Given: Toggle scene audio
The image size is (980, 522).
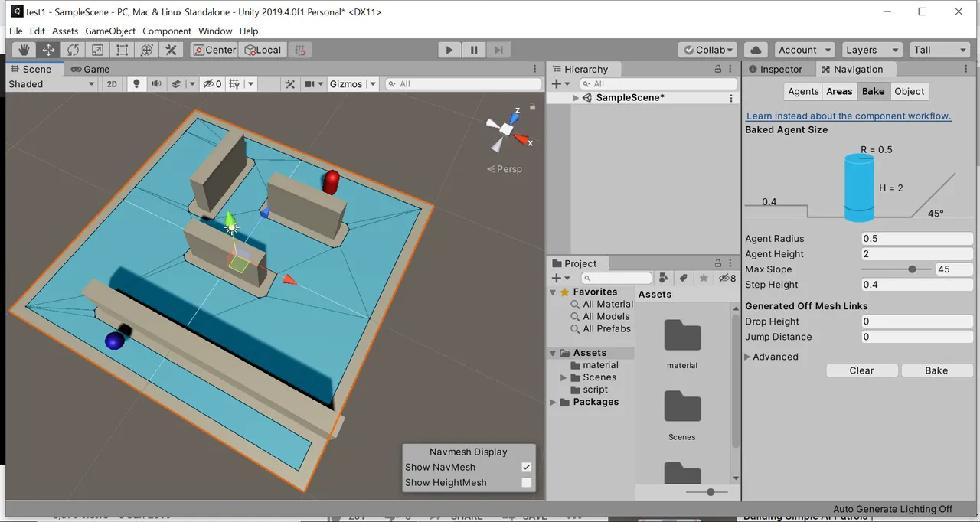Looking at the screenshot, I should click(156, 84).
